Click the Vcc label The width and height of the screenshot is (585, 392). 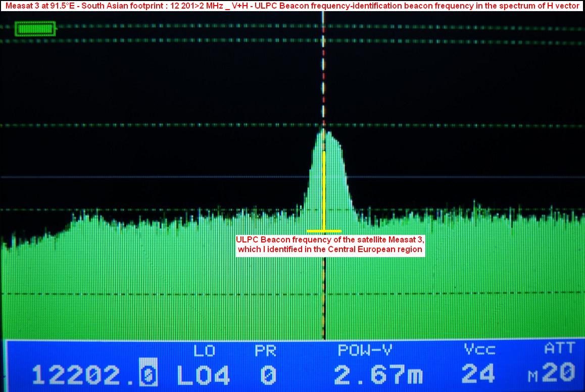[x=479, y=349]
